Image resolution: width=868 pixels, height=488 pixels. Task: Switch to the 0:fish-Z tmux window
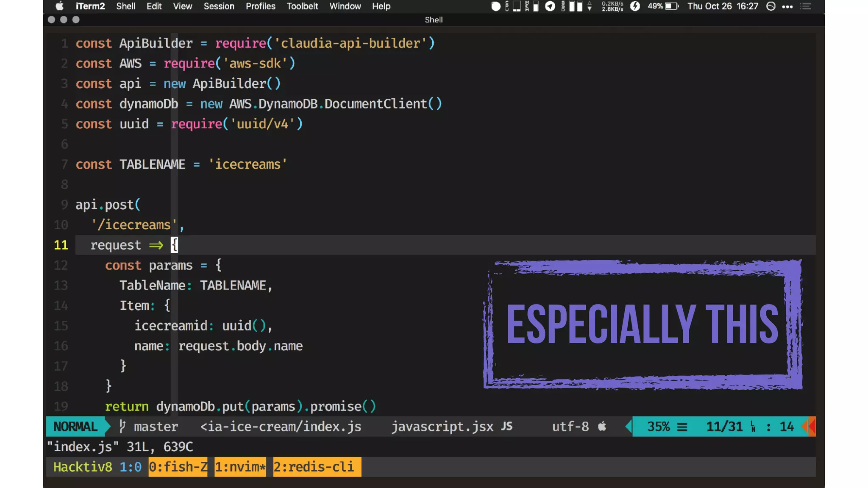tap(178, 467)
